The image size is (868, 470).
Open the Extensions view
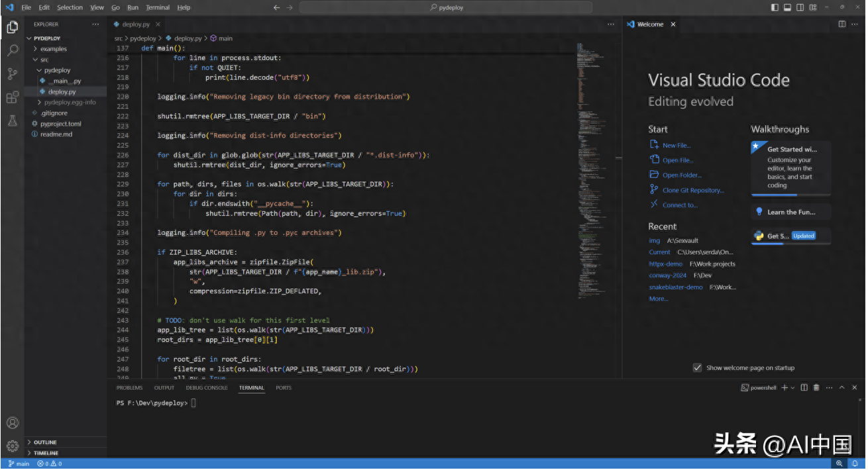tap(12, 97)
